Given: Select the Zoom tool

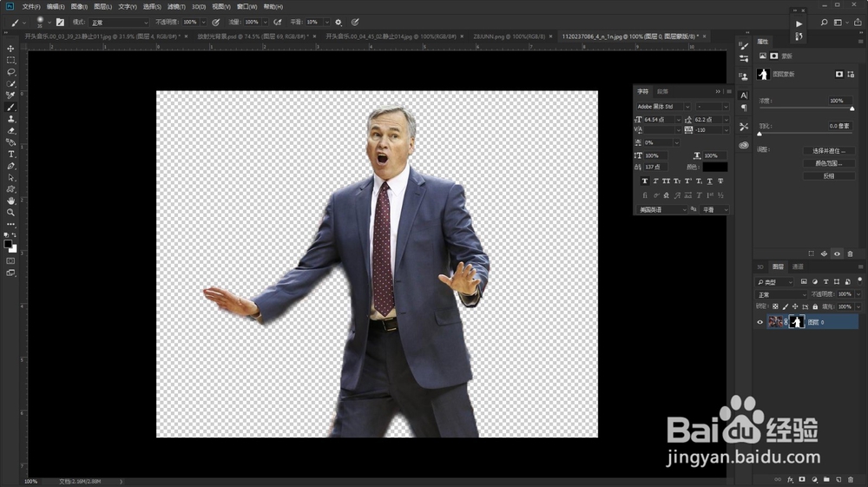Looking at the screenshot, I should [10, 213].
